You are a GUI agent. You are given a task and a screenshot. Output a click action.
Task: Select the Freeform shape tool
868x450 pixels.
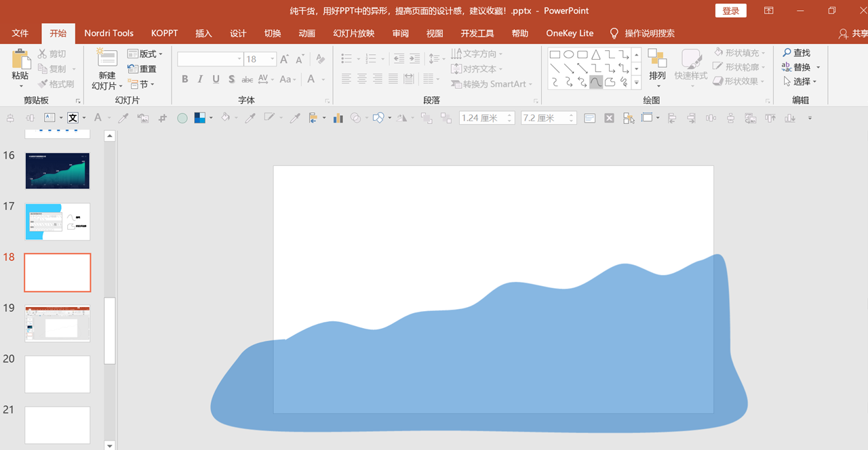[x=609, y=82]
